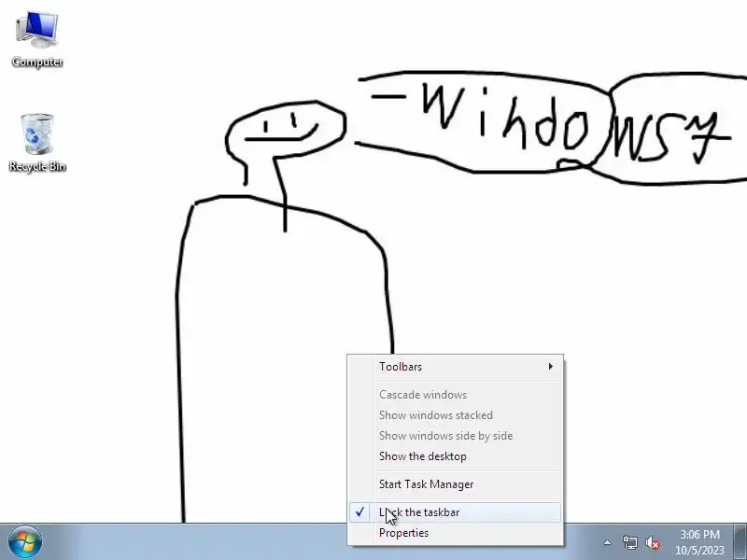This screenshot has width=747, height=560.
Task: Click the network status tray icon
Action: pos(630,542)
